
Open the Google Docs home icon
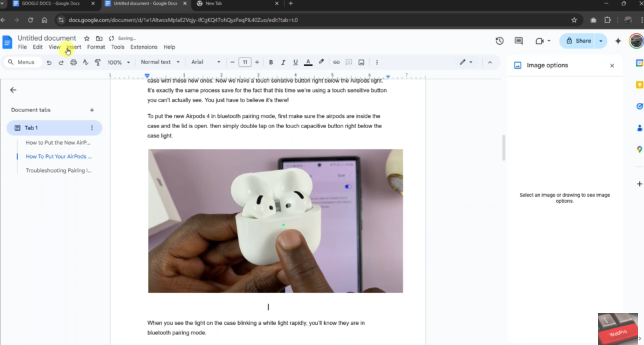point(7,42)
